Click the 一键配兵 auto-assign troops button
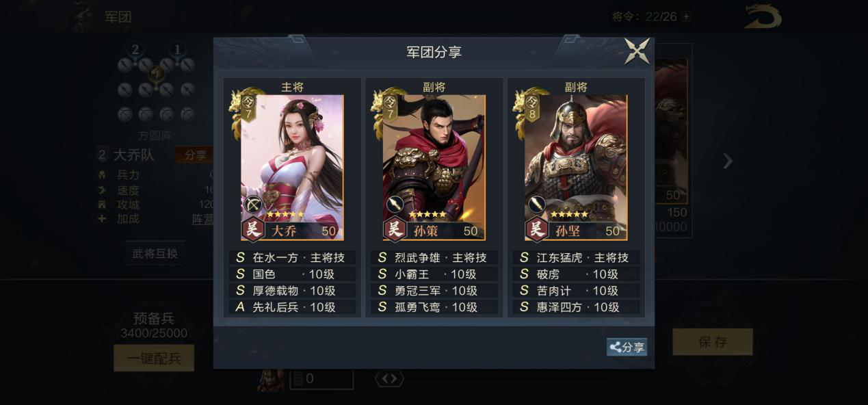868x405 pixels. coord(154,358)
